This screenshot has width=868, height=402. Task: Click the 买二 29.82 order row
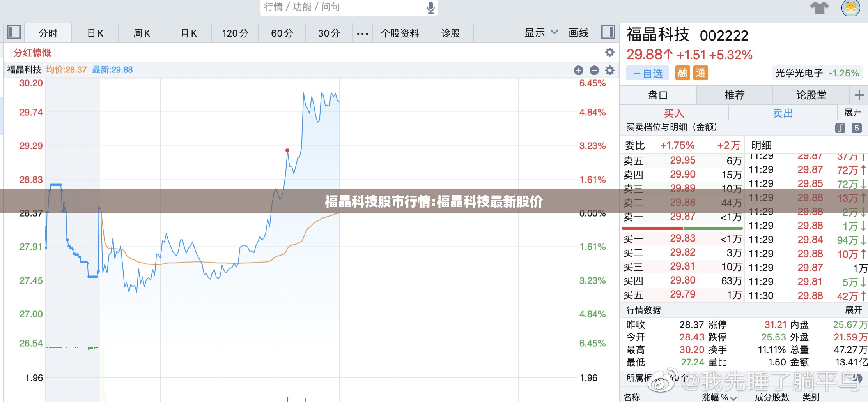(682, 252)
